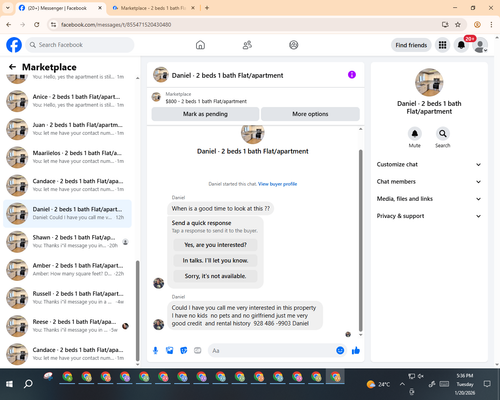
Task: Switch to Messenger | Facebook tab
Action: point(61,8)
